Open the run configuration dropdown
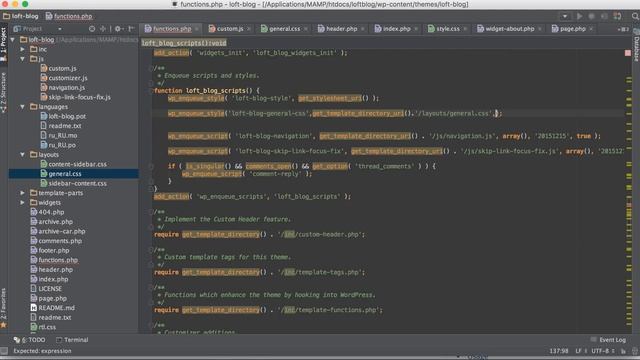This screenshot has width=640, height=360. [x=565, y=16]
